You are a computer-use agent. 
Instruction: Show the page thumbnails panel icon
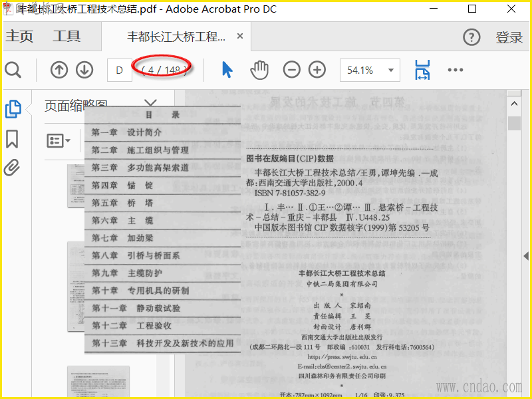[13, 109]
